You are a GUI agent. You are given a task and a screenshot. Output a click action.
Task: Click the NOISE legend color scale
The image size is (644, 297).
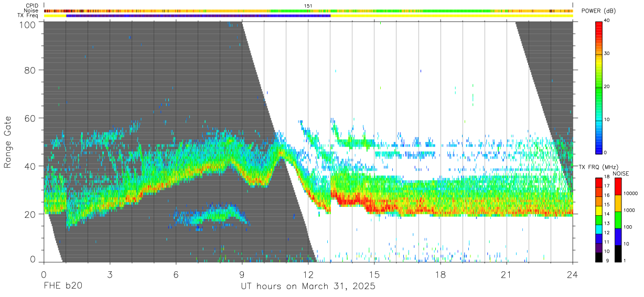[x=618, y=219]
